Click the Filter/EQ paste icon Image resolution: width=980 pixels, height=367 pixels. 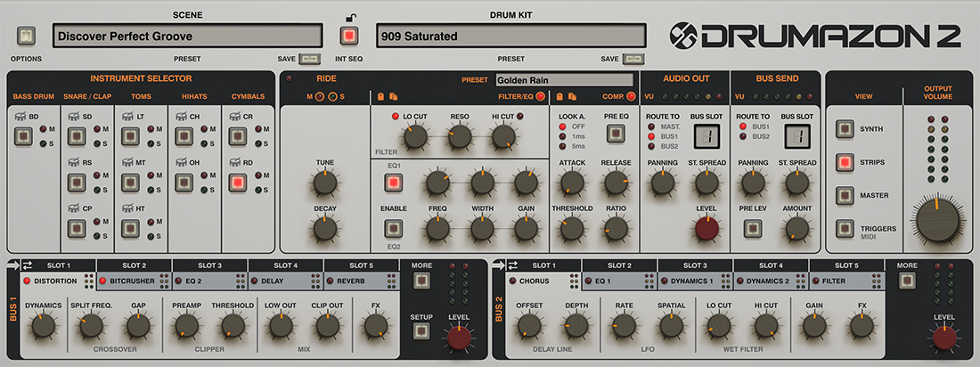point(393,96)
